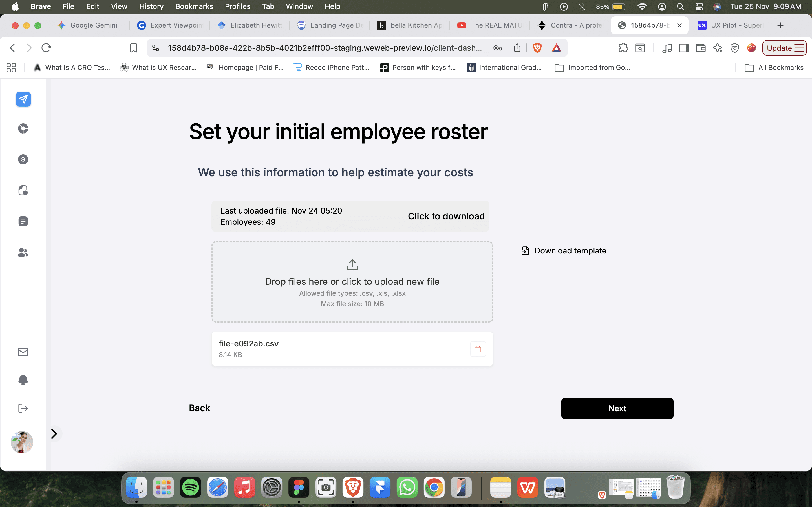Open the notifications bell icon
This screenshot has height=507, width=812.
pyautogui.click(x=23, y=380)
